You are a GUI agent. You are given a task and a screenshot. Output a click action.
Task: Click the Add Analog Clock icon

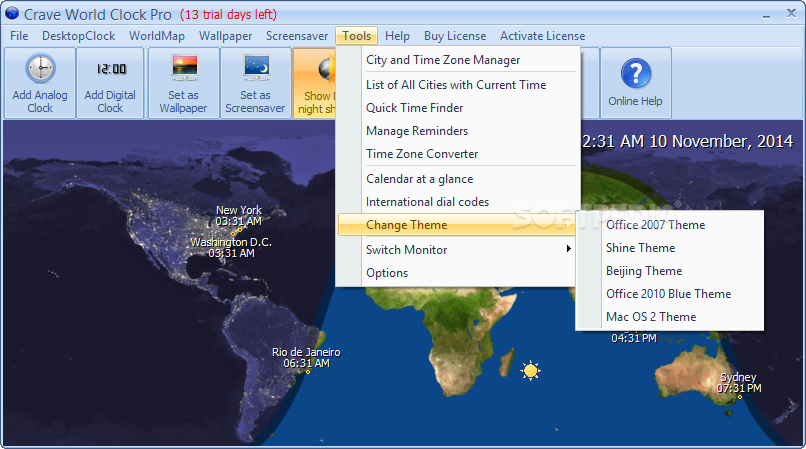pyautogui.click(x=40, y=68)
